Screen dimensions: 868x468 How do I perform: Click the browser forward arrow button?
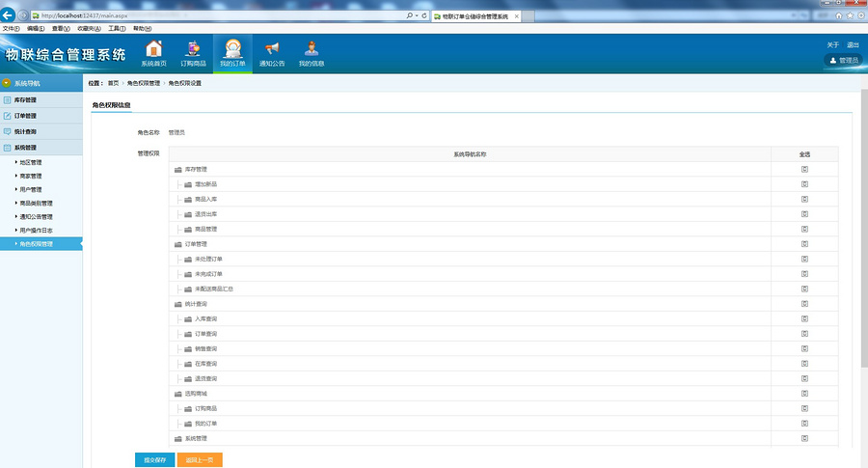point(23,15)
